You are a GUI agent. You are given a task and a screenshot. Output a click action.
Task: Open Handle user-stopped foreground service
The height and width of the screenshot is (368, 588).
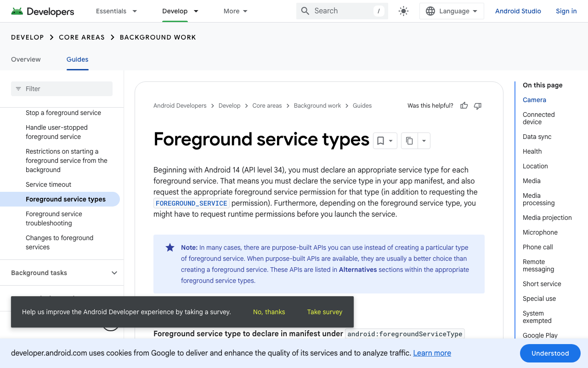[57, 132]
